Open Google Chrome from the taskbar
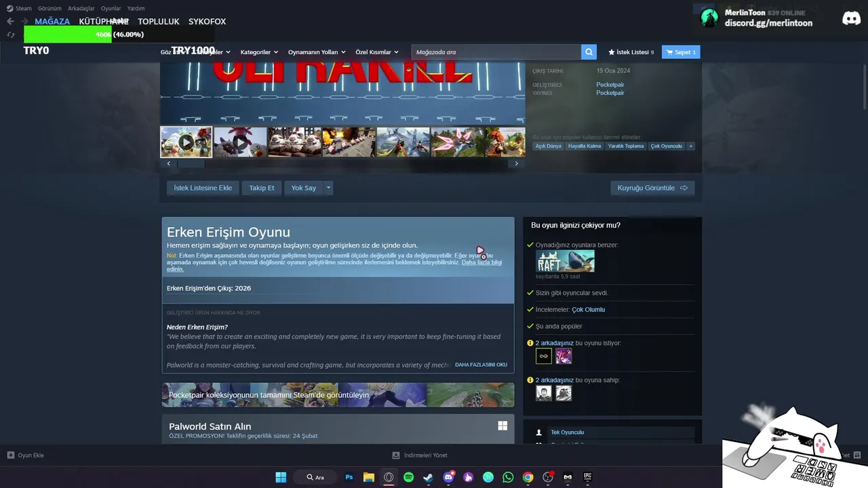Image resolution: width=868 pixels, height=488 pixels. click(x=528, y=477)
